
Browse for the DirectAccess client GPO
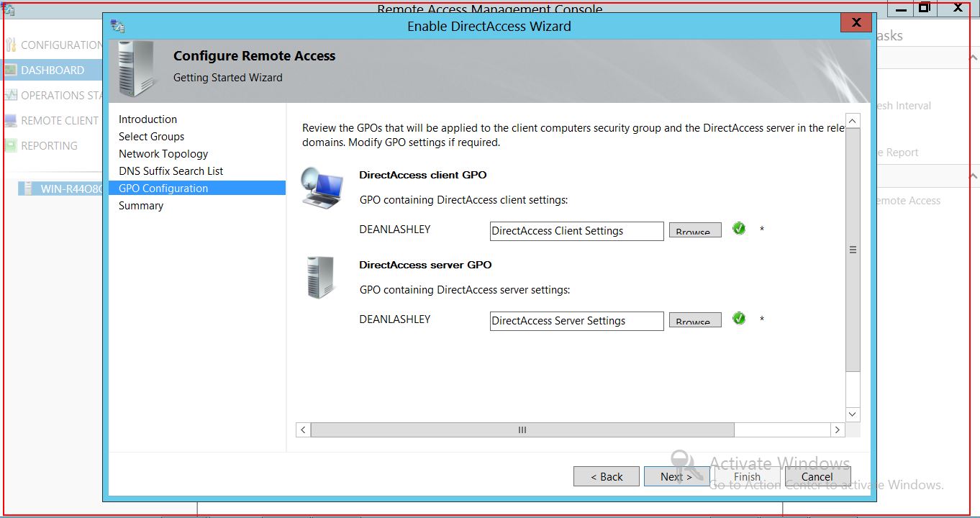click(x=694, y=230)
